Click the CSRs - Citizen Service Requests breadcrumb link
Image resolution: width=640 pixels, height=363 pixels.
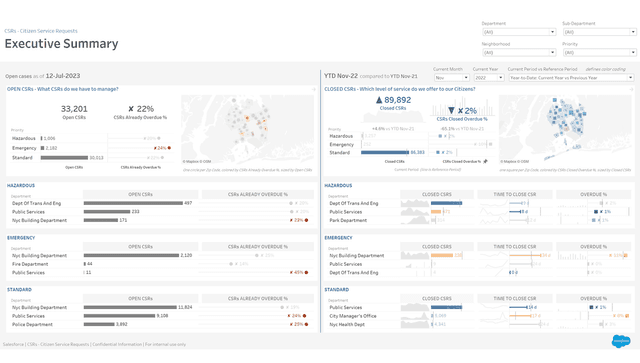41,31
